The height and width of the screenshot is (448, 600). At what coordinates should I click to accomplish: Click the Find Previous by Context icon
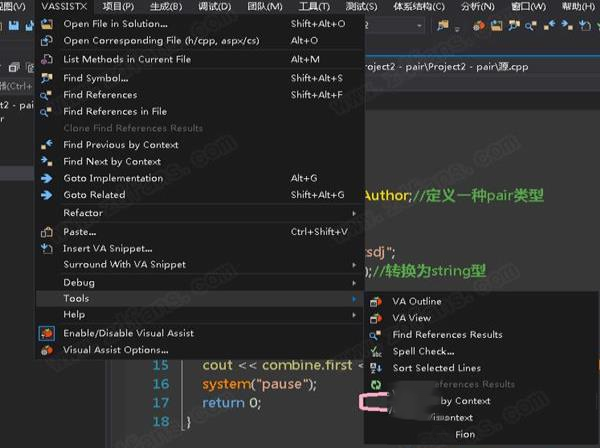46,145
